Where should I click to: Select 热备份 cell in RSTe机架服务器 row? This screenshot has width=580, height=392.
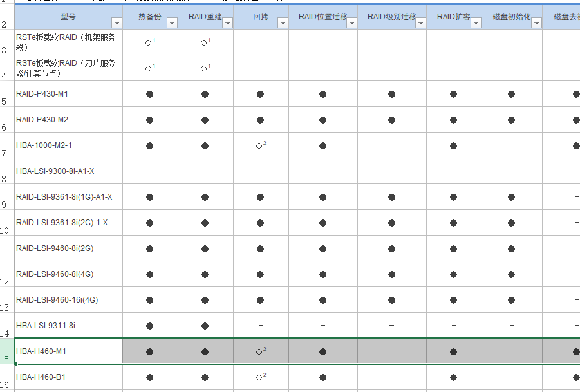pyautogui.click(x=150, y=42)
